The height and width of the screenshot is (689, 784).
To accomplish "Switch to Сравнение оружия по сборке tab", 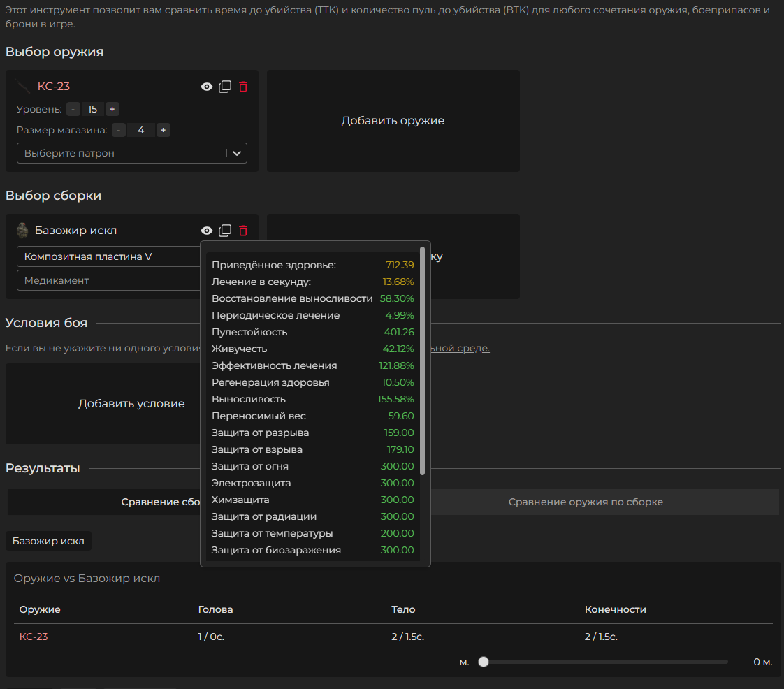I will click(x=586, y=502).
